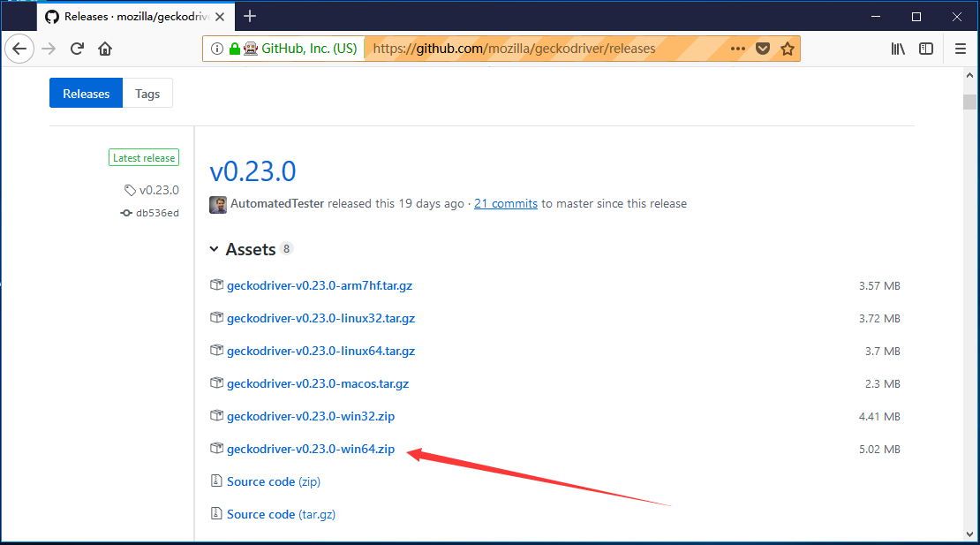Click AutomatedTester's avatar image
Viewport: 980px width, 545px height.
point(218,204)
